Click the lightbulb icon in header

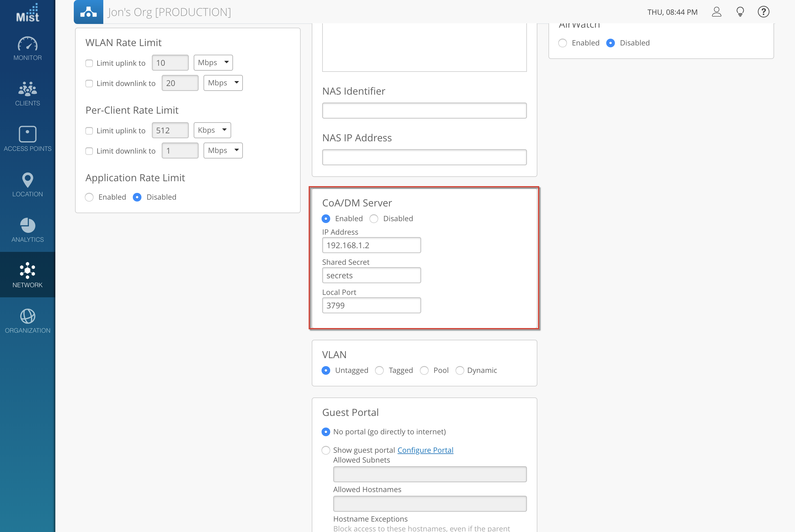point(740,12)
